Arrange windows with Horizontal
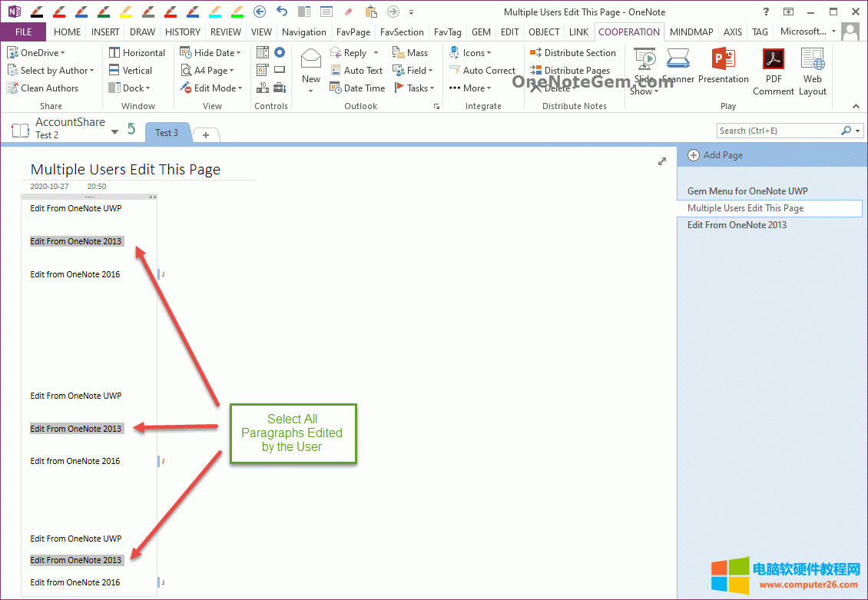Screen dimensions: 868x600 click(137, 52)
